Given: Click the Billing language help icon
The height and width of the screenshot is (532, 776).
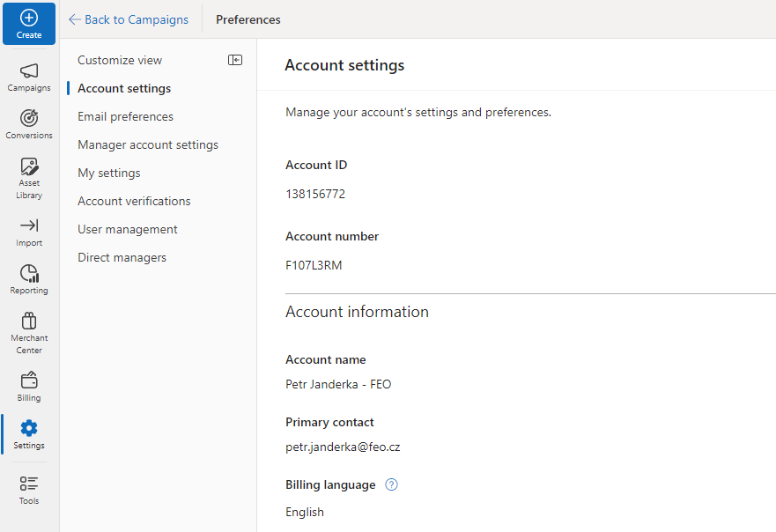Looking at the screenshot, I should pos(391,484).
